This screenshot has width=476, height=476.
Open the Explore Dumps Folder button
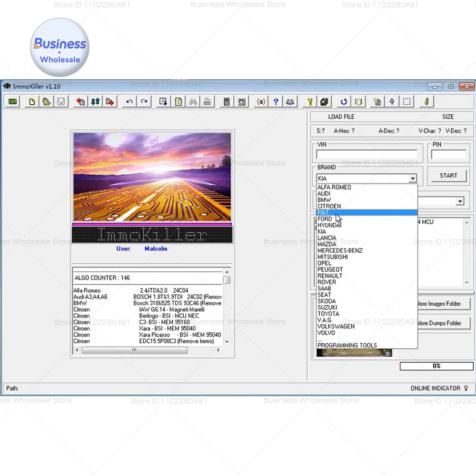click(x=444, y=323)
